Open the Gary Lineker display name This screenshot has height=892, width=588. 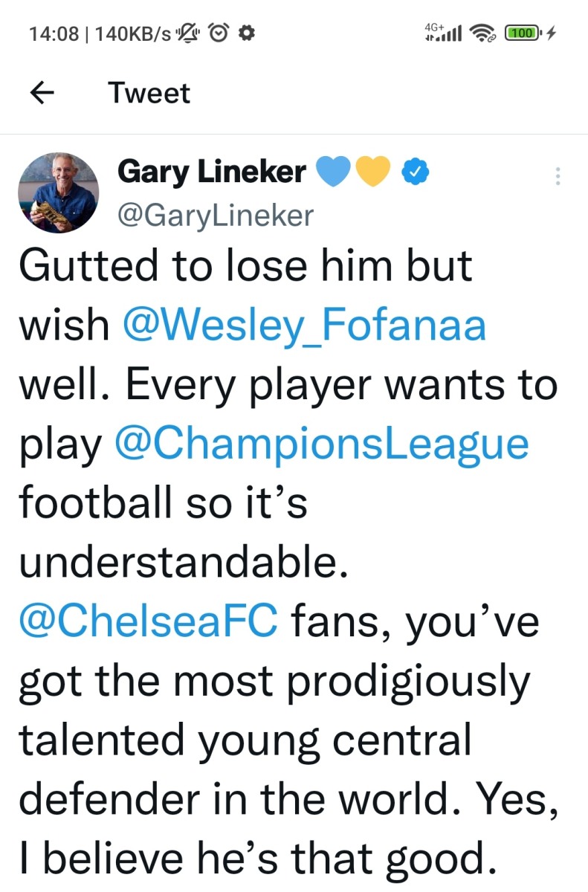pyautogui.click(x=211, y=172)
